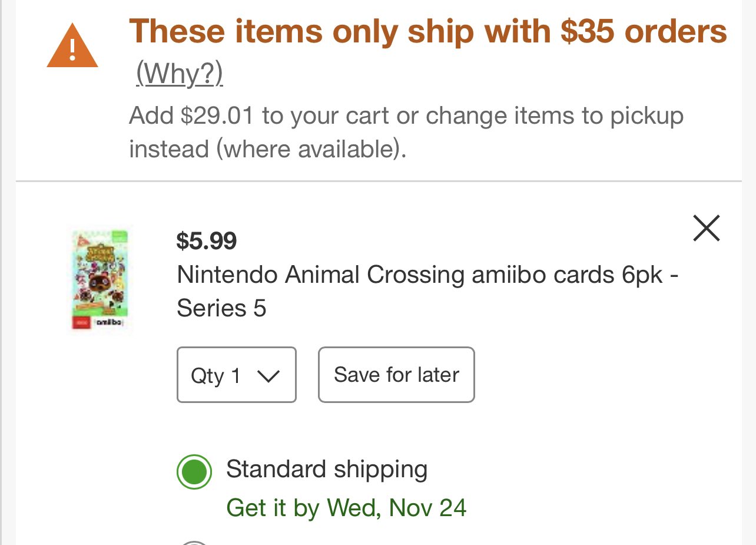This screenshot has width=756, height=545.
Task: Click the Nintendo Animal Crossing amiibo cards title
Action: click(x=427, y=275)
